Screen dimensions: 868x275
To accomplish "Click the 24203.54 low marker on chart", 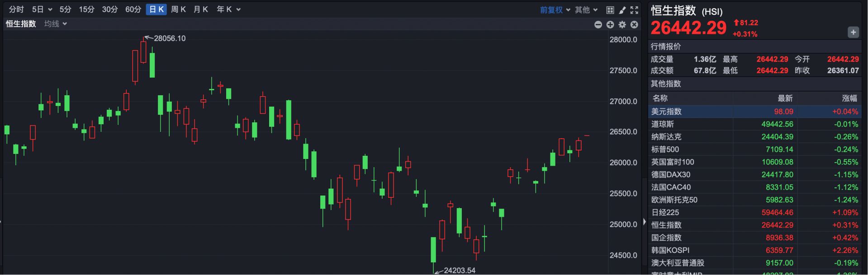I will (x=460, y=270).
